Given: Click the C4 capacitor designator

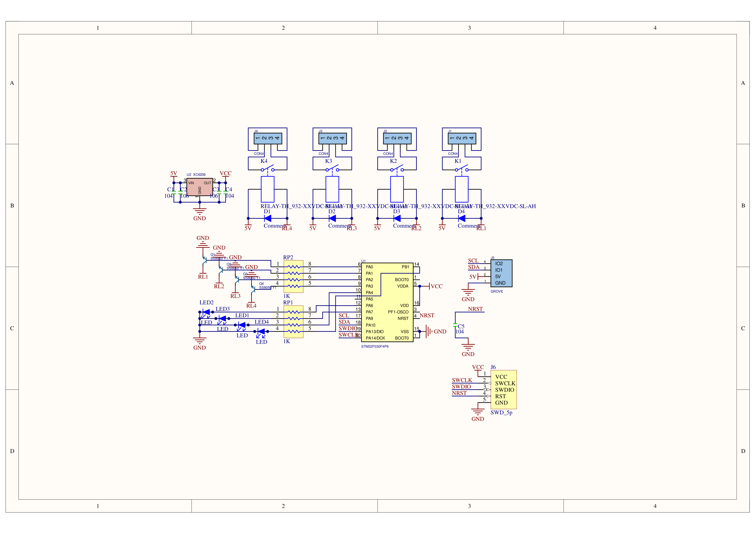Looking at the screenshot, I should pos(229,190).
